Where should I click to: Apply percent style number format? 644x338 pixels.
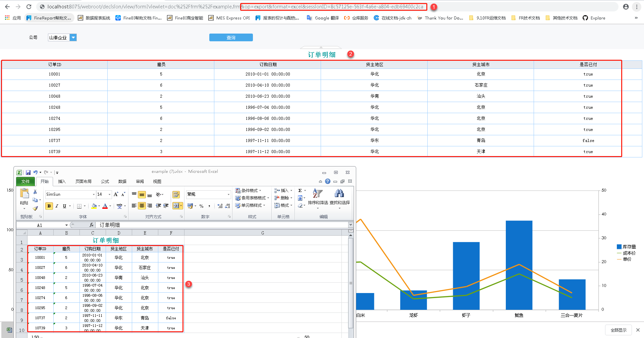coord(202,206)
